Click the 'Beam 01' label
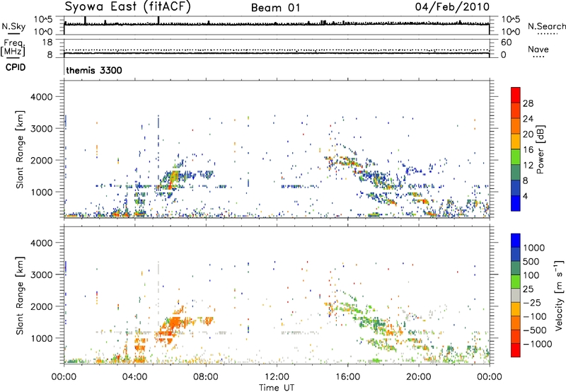The width and height of the screenshot is (566, 392). click(275, 8)
